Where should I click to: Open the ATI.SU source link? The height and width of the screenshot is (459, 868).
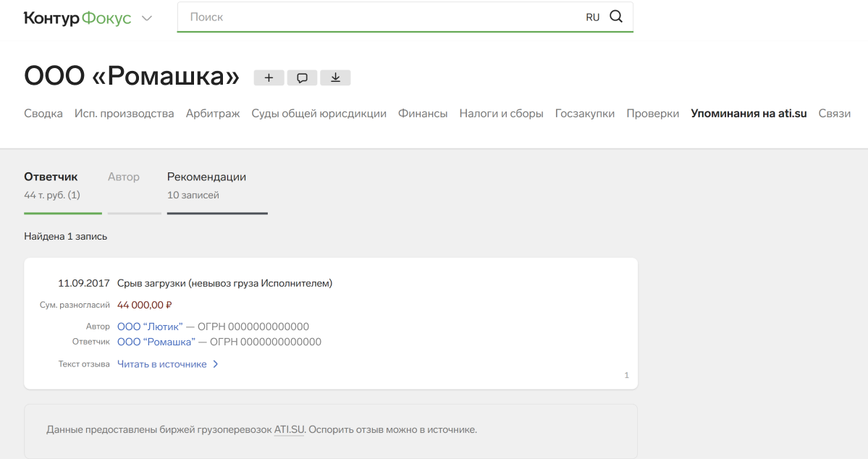pos(289,429)
